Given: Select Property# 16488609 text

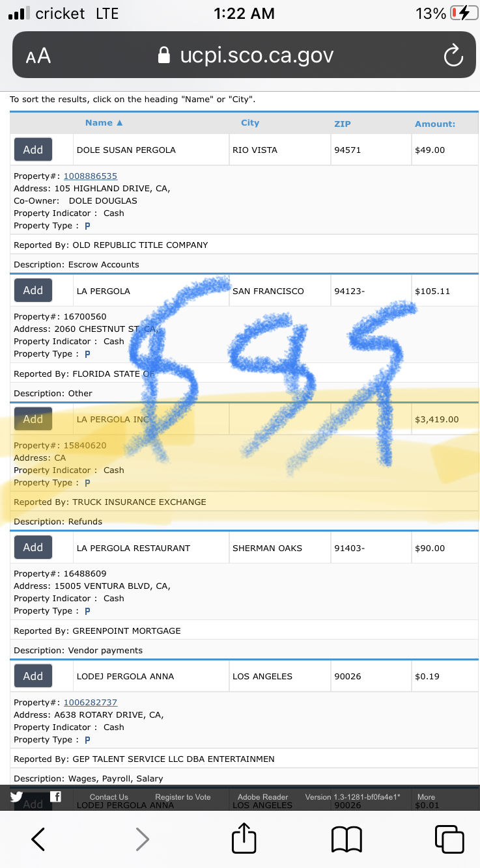Looking at the screenshot, I should tap(60, 574).
